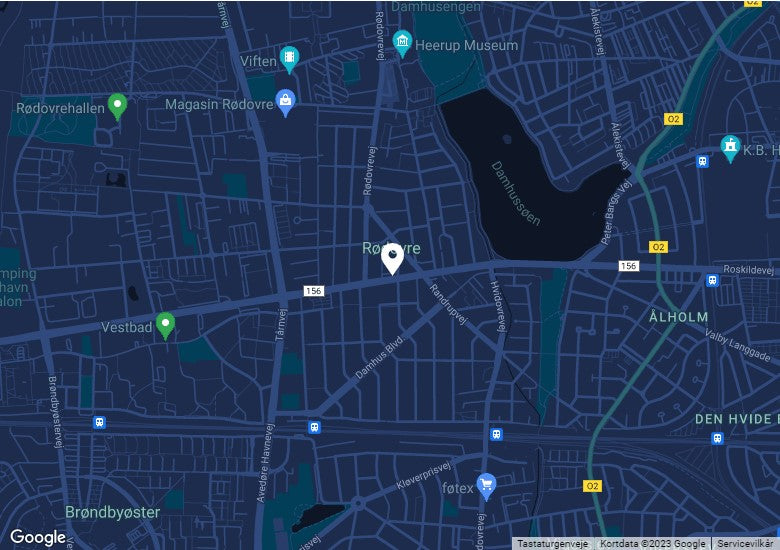Select the Heerup Museum marker icon

[402, 43]
